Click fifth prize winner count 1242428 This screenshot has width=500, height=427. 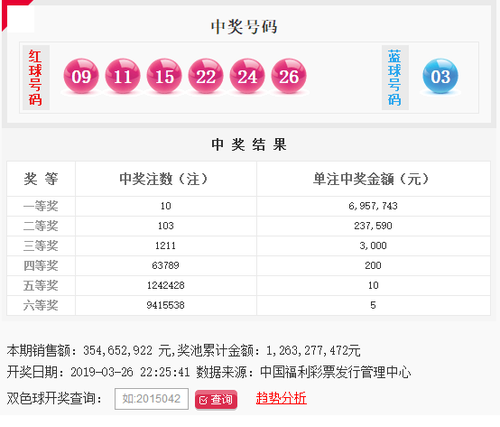(166, 285)
